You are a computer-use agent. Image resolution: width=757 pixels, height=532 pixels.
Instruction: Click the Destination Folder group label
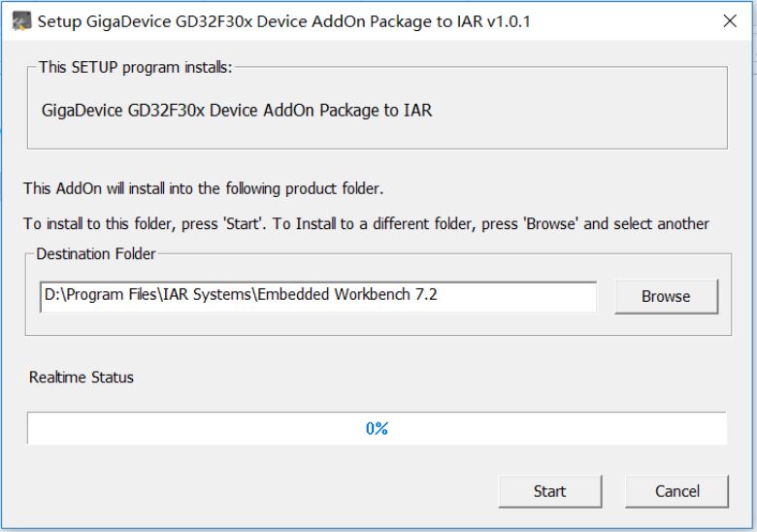(x=95, y=254)
